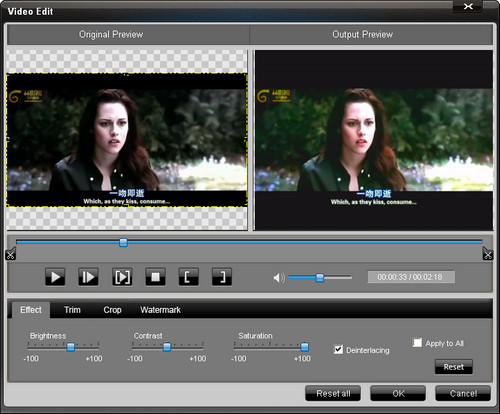Viewport: 500px width, 414px height.
Task: Set trim start point with left bracket
Action: pyautogui.click(x=189, y=277)
